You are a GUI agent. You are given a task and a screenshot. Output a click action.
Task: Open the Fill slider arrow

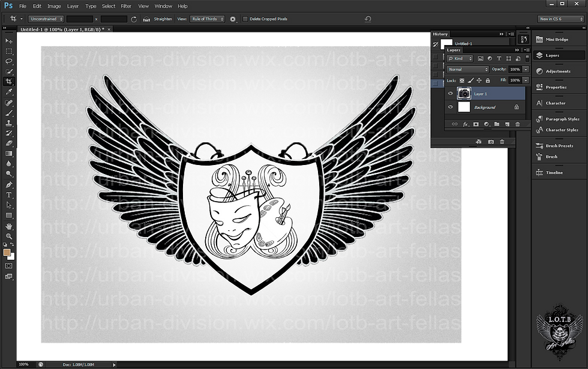526,80
